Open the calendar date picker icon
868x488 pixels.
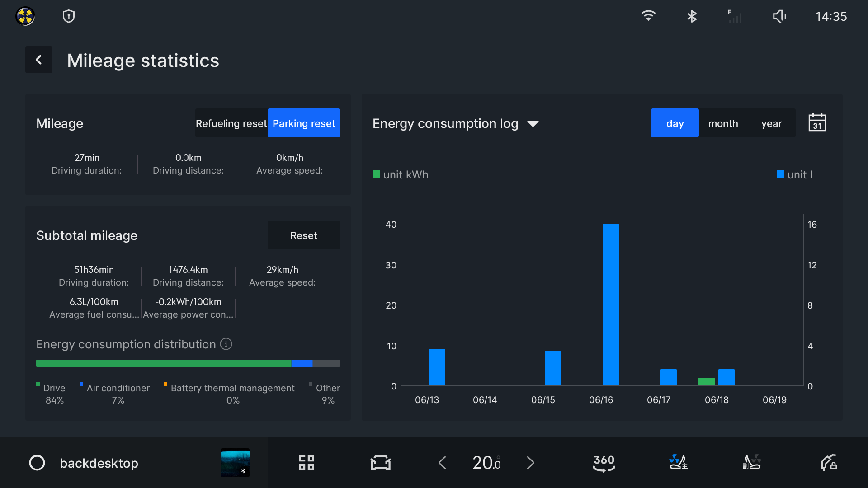(x=817, y=123)
